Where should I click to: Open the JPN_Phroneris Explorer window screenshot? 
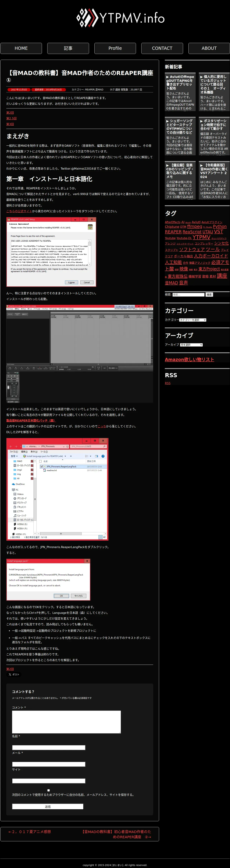pos(57,489)
